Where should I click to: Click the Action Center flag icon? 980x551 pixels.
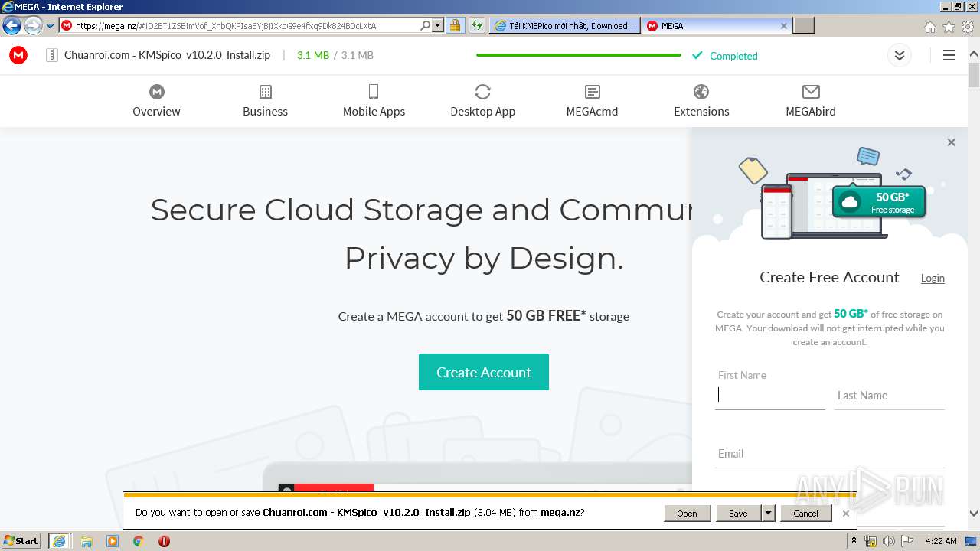click(x=907, y=541)
